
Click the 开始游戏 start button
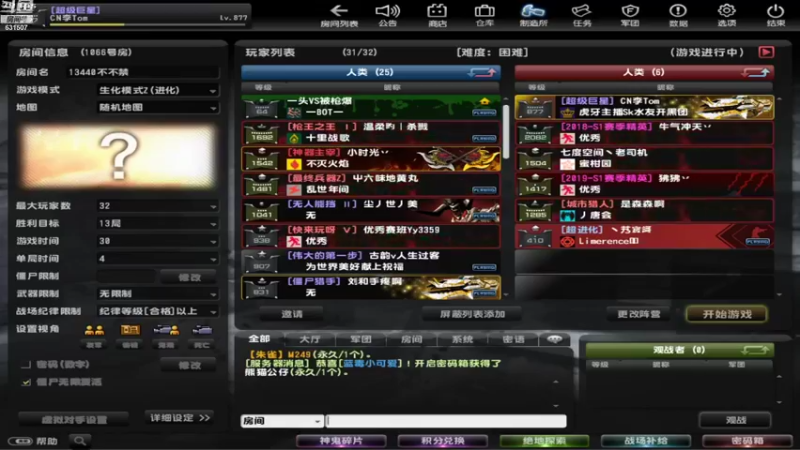tap(727, 314)
